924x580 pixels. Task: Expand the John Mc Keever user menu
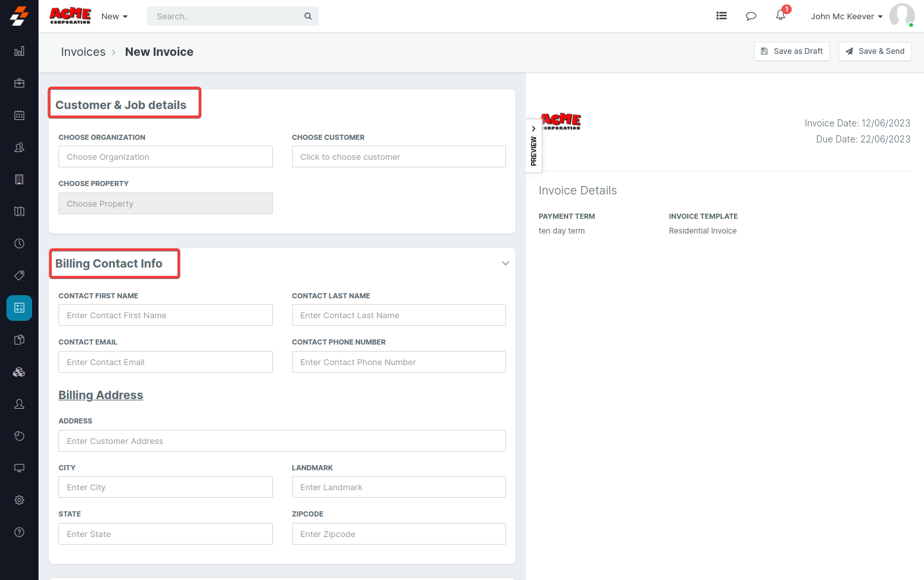point(846,17)
